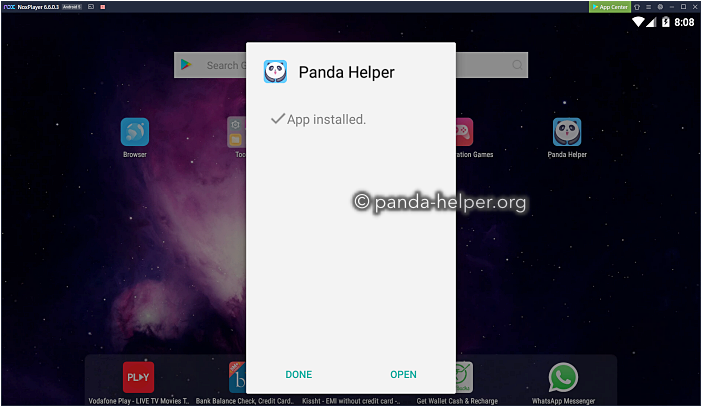Click the Wi-Fi status icon
This screenshot has height=407, width=701.
click(638, 22)
